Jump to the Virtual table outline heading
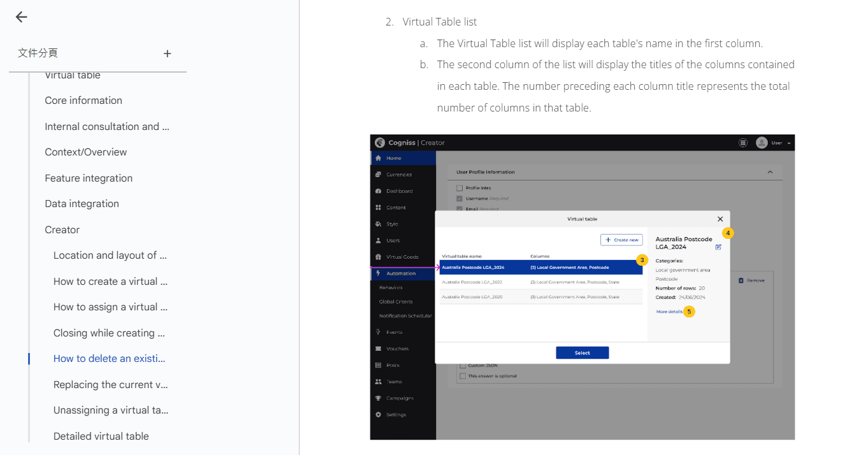The height and width of the screenshot is (455, 868). click(x=73, y=75)
